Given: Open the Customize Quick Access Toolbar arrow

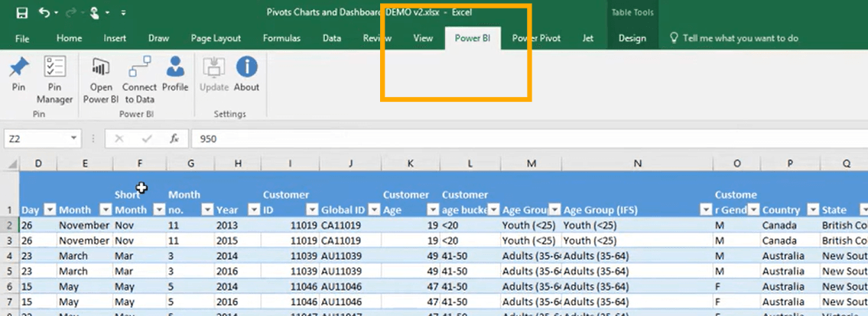Looking at the screenshot, I should click(x=123, y=12).
